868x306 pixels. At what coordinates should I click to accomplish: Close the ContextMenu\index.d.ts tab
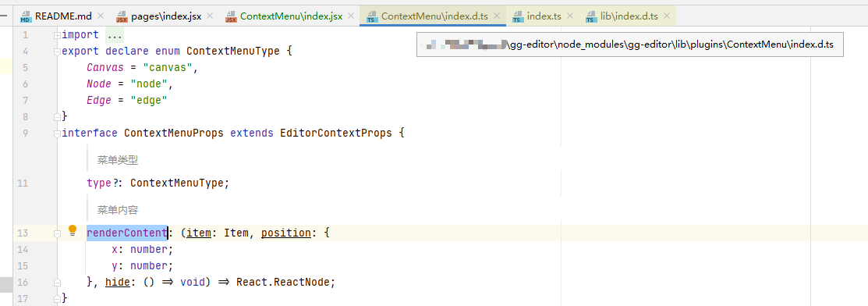click(497, 16)
